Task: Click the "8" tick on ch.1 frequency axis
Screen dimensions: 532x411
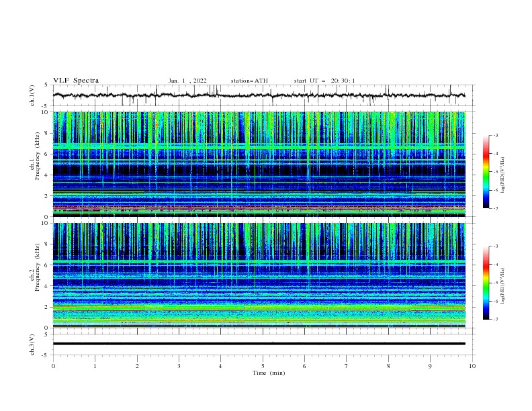Action: click(x=47, y=133)
